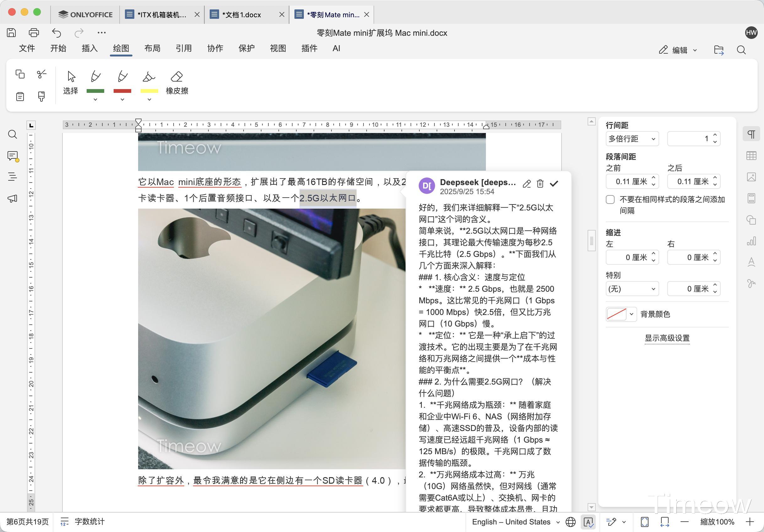Click the save document icon
The width and height of the screenshot is (764, 532).
11,33
